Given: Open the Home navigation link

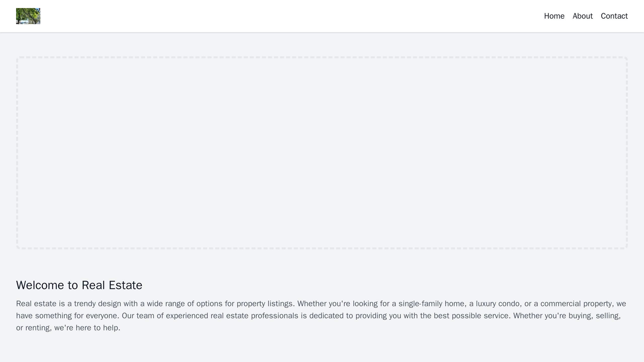Looking at the screenshot, I should pyautogui.click(x=554, y=16).
